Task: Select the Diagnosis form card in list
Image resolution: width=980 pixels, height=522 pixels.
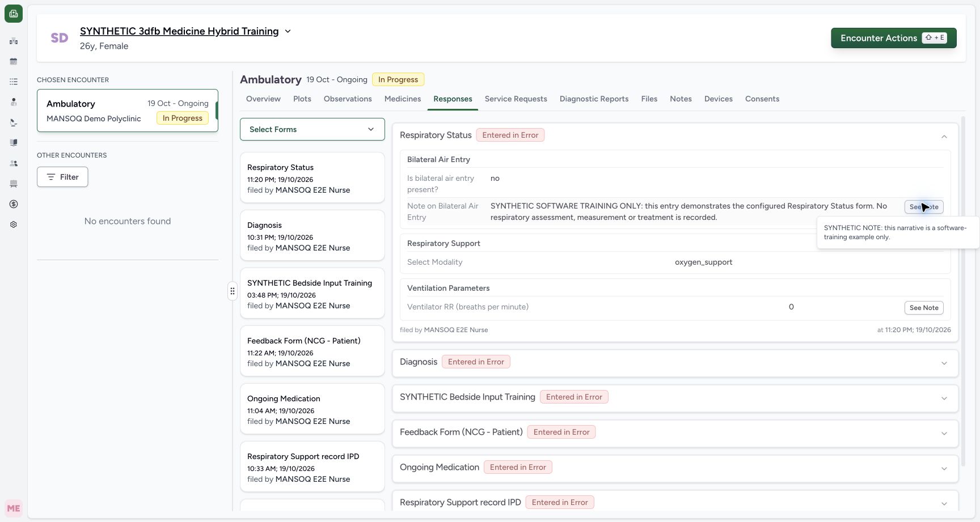Action: coord(312,236)
